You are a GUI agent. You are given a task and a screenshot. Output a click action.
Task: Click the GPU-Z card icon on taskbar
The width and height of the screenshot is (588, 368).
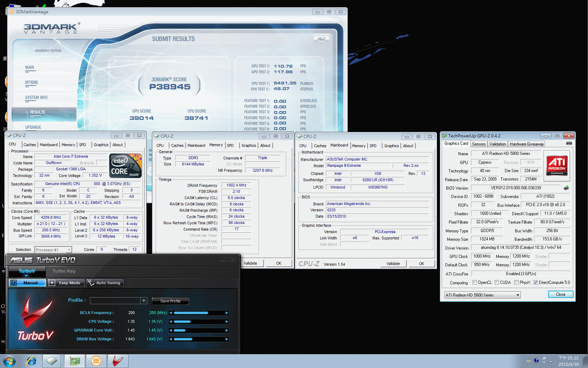click(75, 361)
